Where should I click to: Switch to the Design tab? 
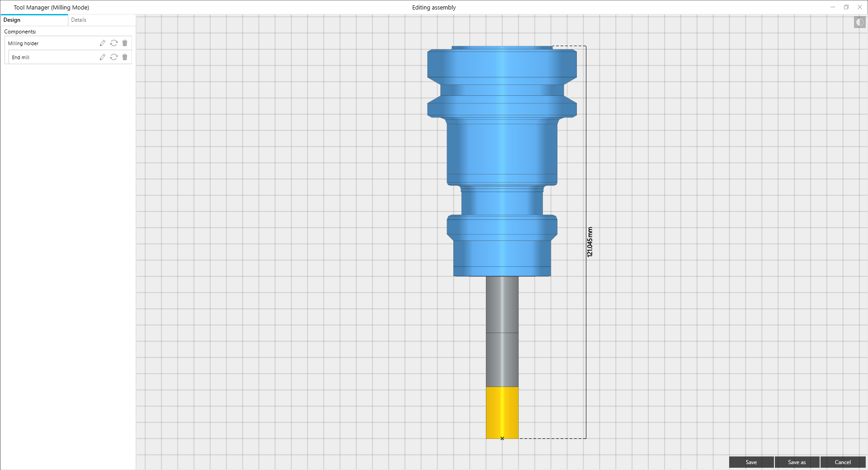[34, 20]
